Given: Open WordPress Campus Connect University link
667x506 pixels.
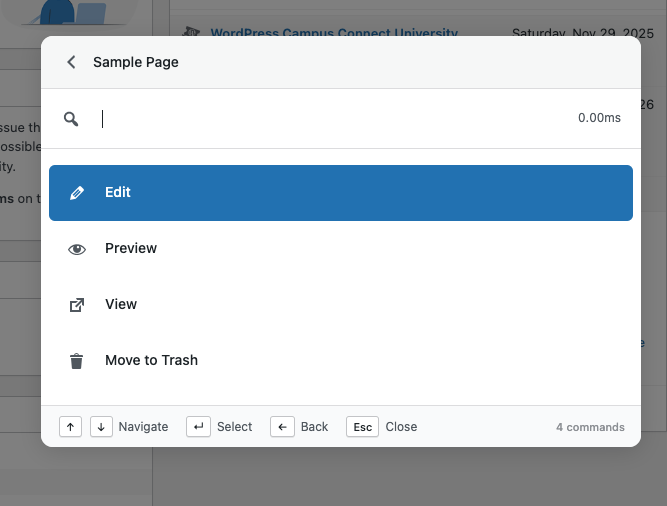Looking at the screenshot, I should [x=334, y=32].
